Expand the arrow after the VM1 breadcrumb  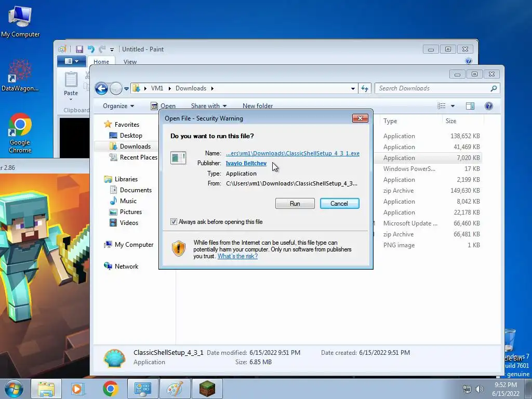click(170, 88)
